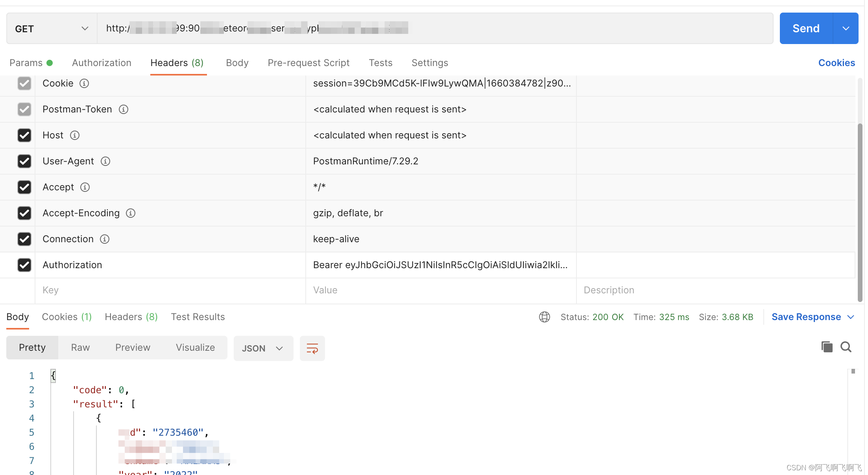The height and width of the screenshot is (475, 868).
Task: Open the info tooltip for Cookie header
Action: pyautogui.click(x=84, y=83)
